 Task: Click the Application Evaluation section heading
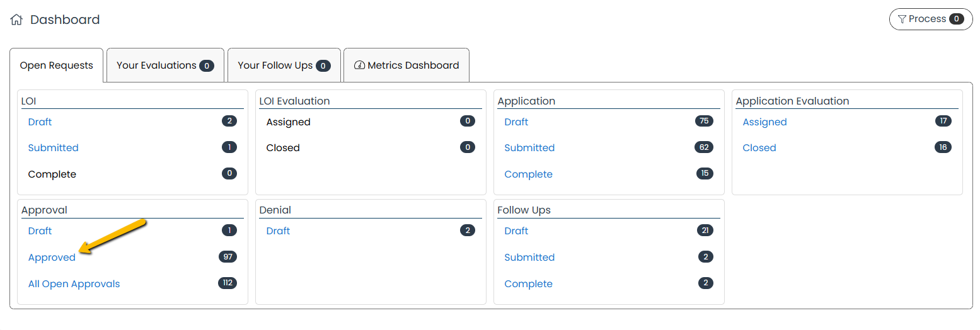click(792, 101)
